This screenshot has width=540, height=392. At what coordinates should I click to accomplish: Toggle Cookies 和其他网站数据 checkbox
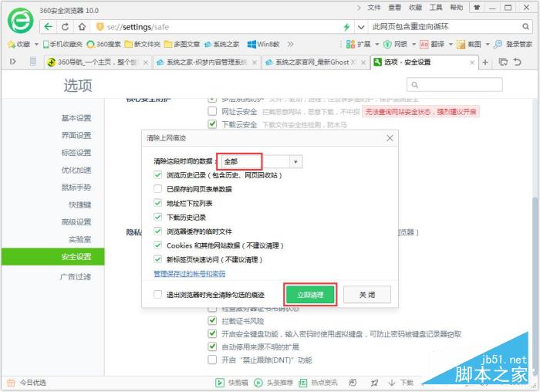pyautogui.click(x=157, y=245)
